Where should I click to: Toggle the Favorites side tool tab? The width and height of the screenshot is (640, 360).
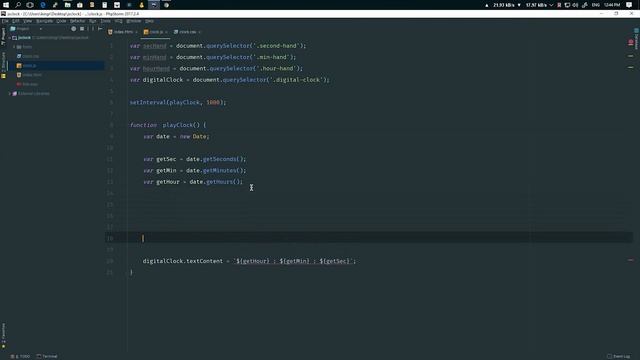[x=3, y=336]
